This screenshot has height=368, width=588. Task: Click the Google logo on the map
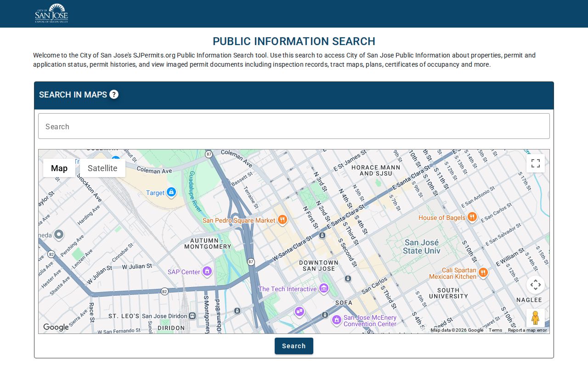(56, 327)
